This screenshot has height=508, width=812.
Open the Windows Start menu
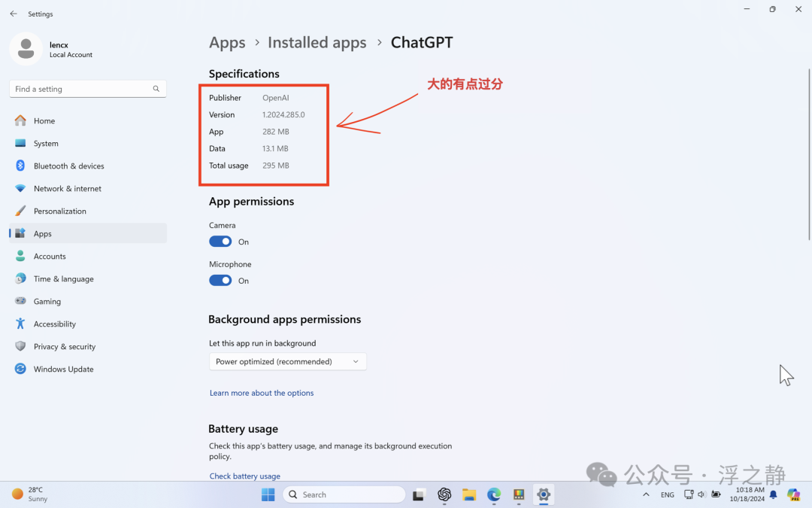268,494
